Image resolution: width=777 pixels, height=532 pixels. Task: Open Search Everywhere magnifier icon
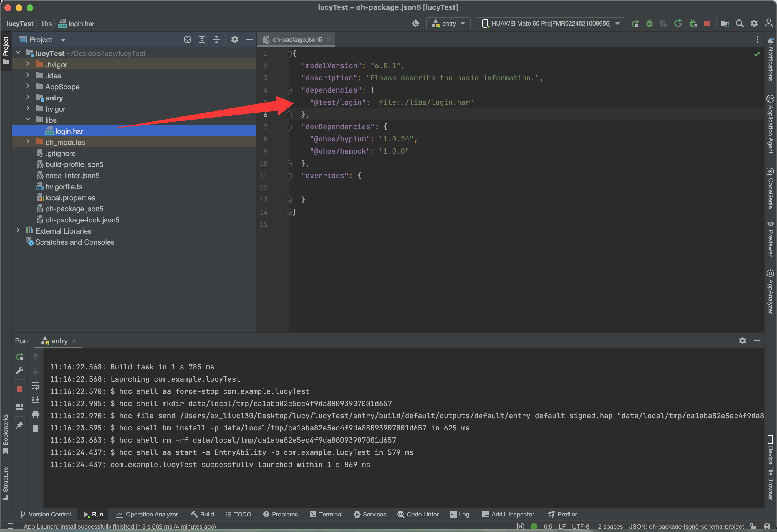[x=740, y=23]
